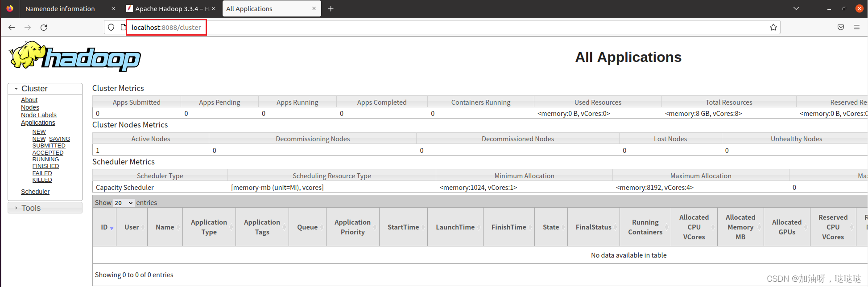The image size is (868, 287).
Task: Filter applications by NEW_SAVING state
Action: (51, 139)
